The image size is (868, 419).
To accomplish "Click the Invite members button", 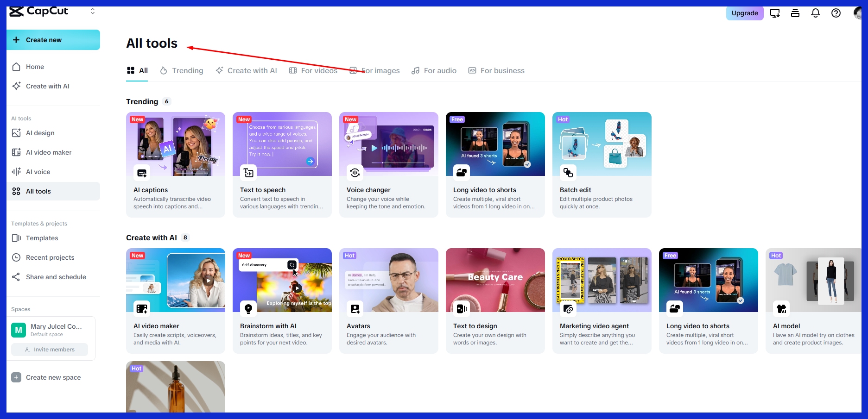I will point(50,350).
